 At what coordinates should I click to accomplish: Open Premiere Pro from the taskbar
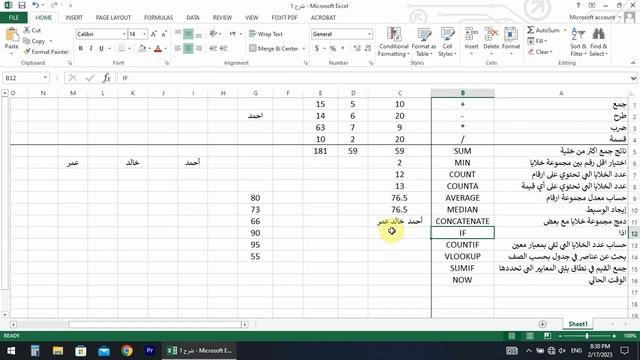coord(150,350)
